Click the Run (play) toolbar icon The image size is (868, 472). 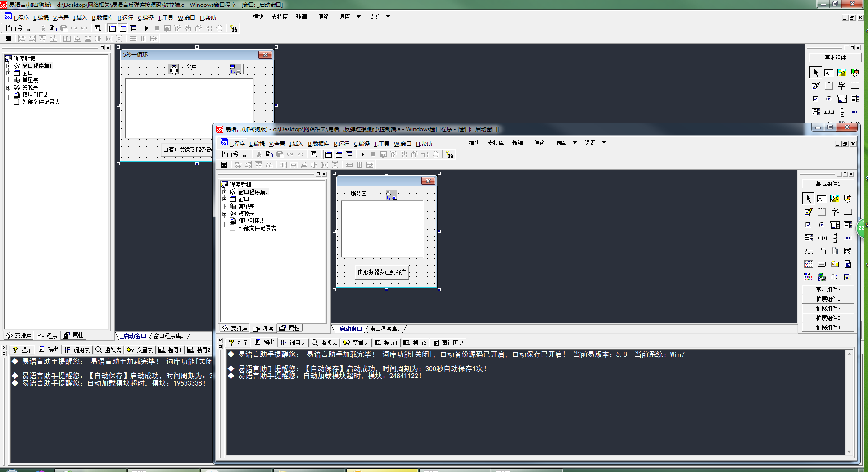click(x=363, y=154)
